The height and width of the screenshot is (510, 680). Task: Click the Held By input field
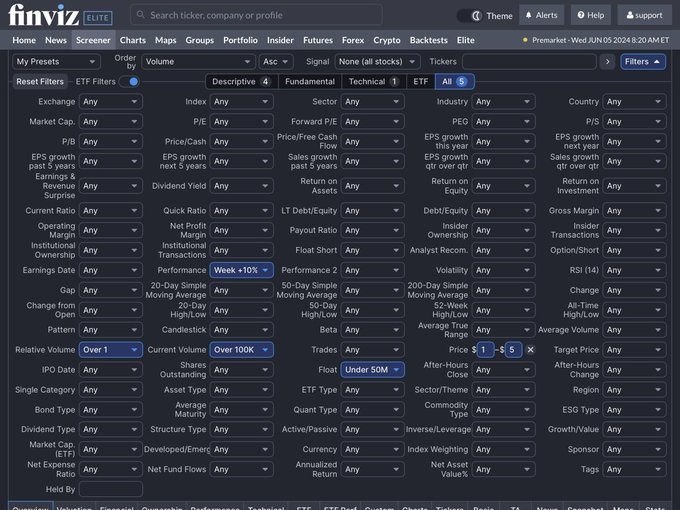[111, 489]
